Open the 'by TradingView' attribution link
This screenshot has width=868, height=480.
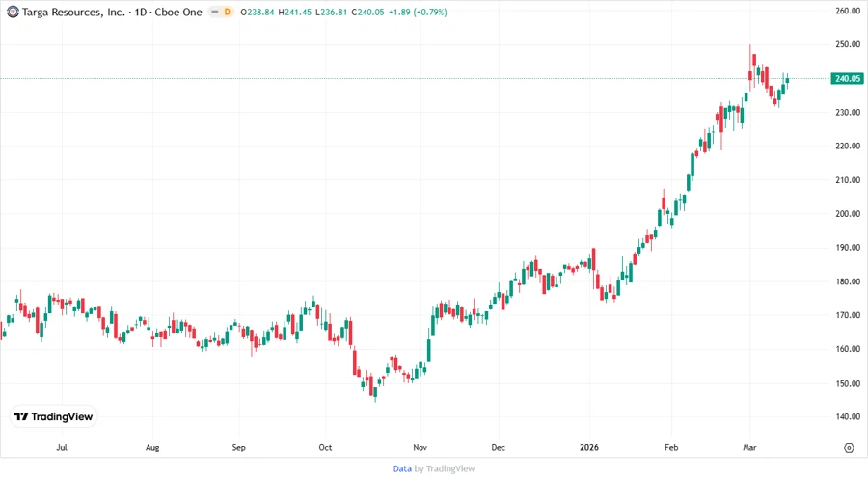445,468
